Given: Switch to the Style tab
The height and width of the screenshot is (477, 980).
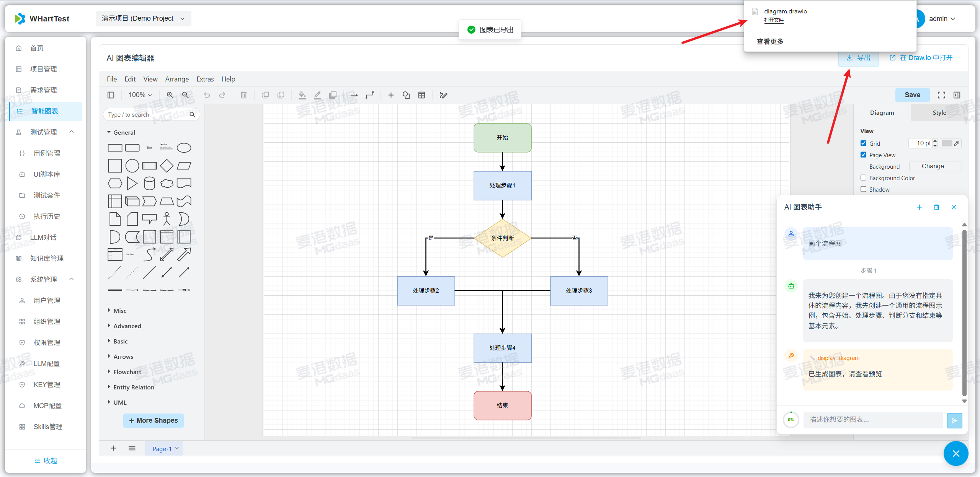Looking at the screenshot, I should pyautogui.click(x=939, y=112).
